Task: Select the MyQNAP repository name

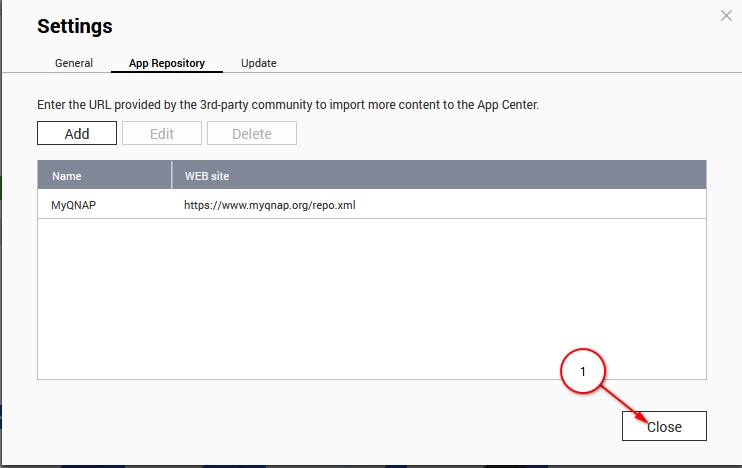Action: 73,205
